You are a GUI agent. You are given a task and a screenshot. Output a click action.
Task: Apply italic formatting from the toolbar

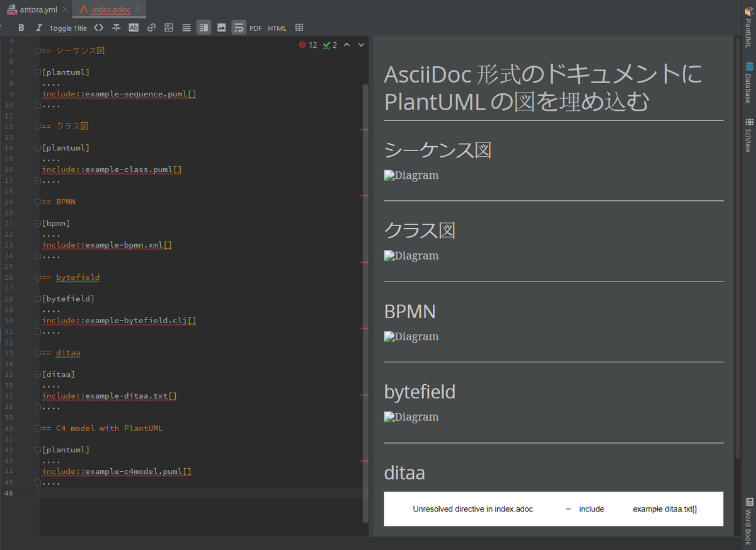tap(39, 28)
